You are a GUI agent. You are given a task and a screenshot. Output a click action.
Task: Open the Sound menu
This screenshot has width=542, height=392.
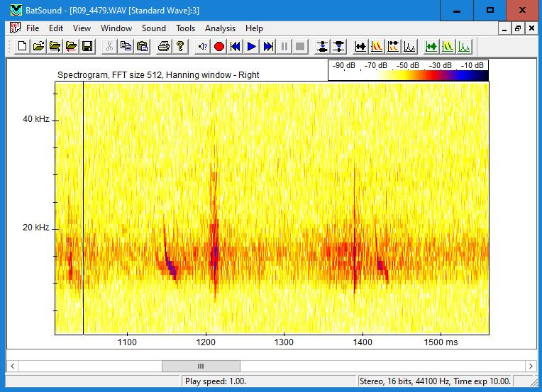point(153,28)
